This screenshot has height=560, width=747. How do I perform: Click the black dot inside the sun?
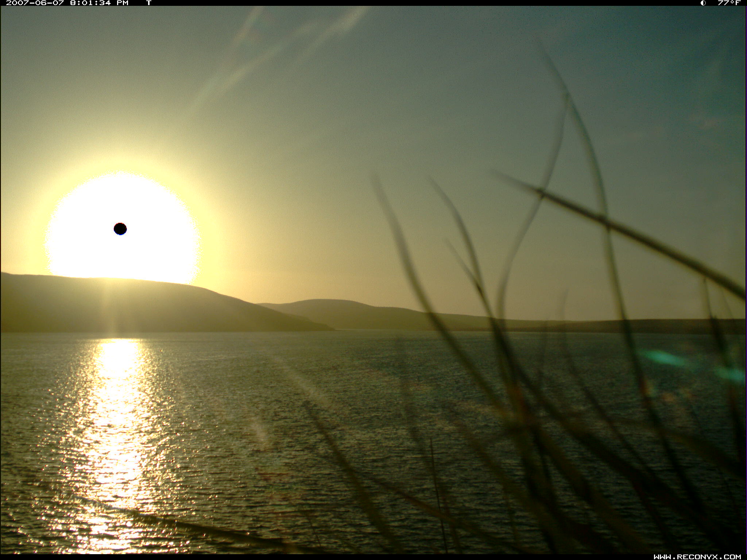click(120, 229)
